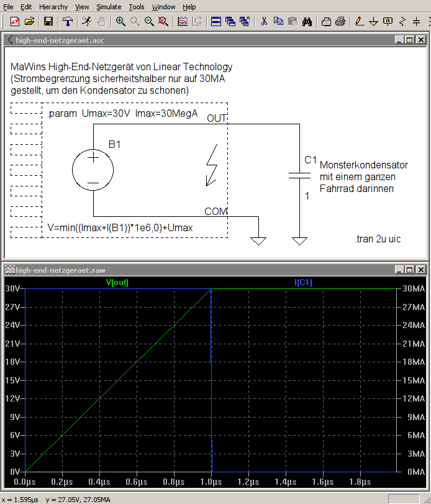
Task: Click the Print Setup icon
Action: (x=326, y=22)
